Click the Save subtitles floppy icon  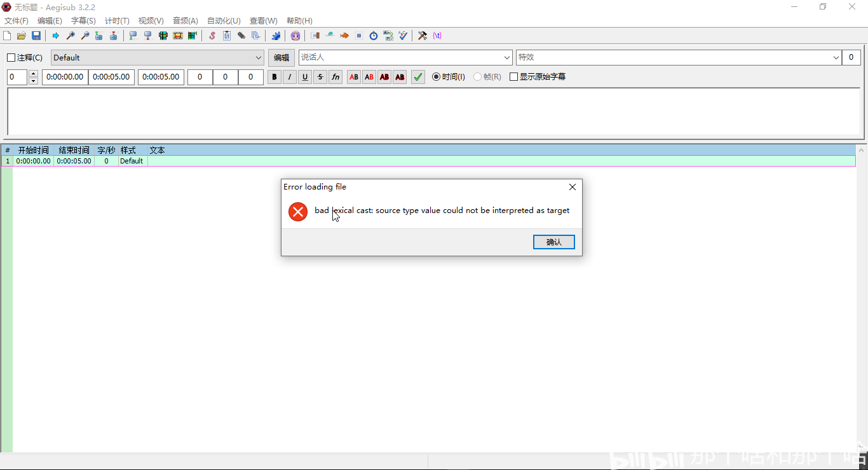[x=36, y=36]
